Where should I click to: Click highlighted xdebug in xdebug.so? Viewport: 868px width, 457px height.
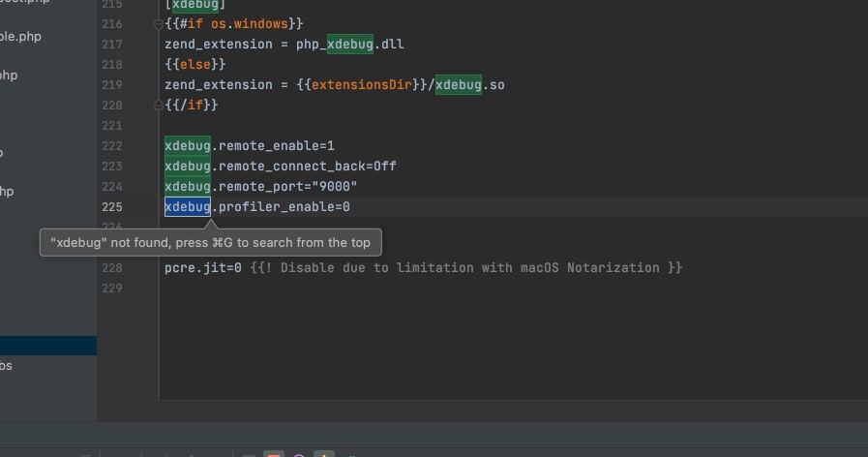pyautogui.click(x=459, y=85)
